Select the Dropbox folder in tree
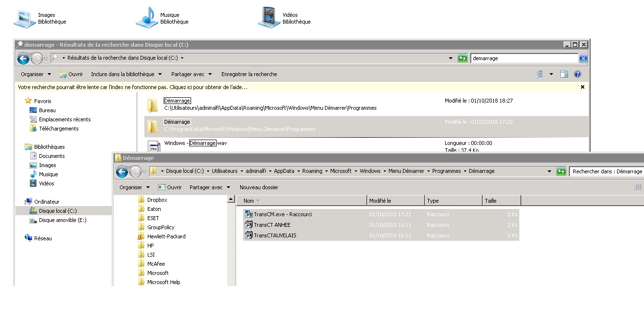This screenshot has width=644, height=312. click(x=157, y=200)
